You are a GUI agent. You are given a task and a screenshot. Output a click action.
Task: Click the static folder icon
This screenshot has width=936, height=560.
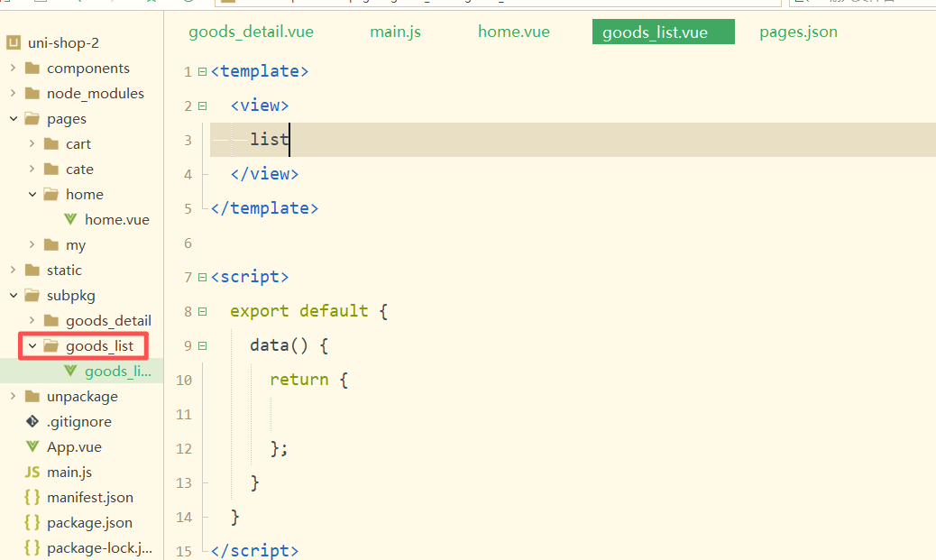(x=32, y=270)
